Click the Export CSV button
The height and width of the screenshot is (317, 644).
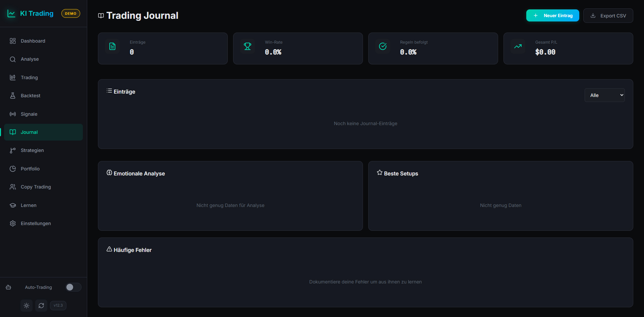608,16
